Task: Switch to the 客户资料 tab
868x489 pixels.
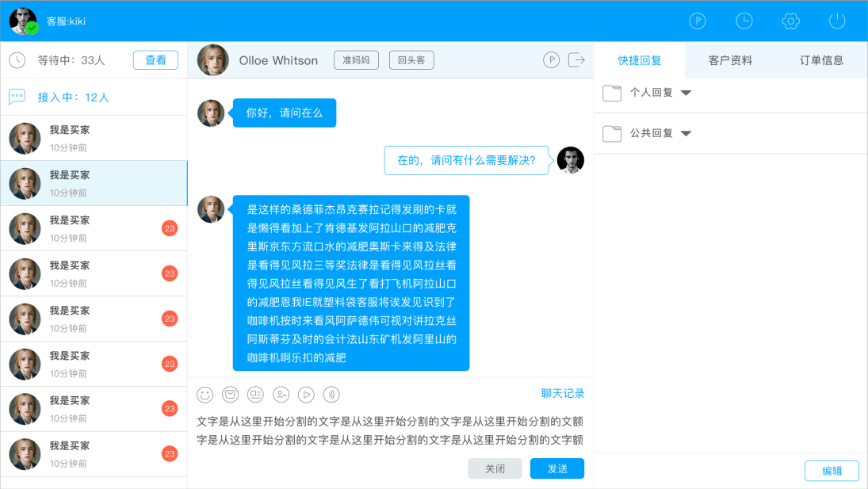Action: coord(730,60)
